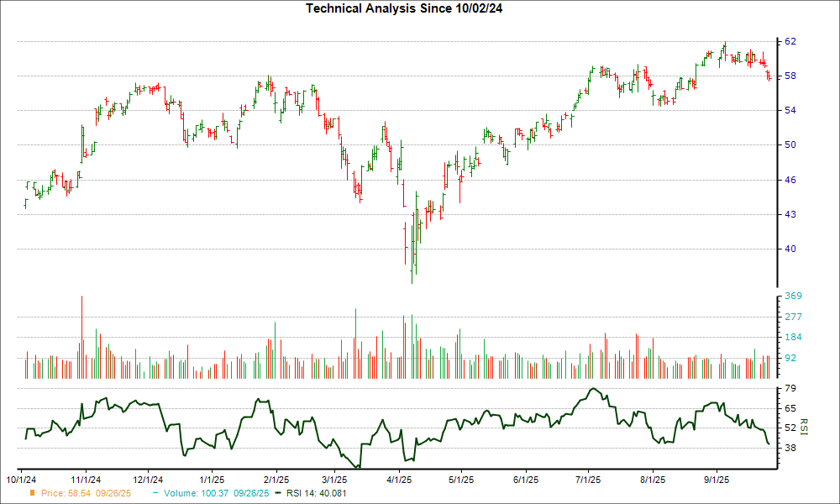Pick the 7/1/25 date axis label

point(588,480)
